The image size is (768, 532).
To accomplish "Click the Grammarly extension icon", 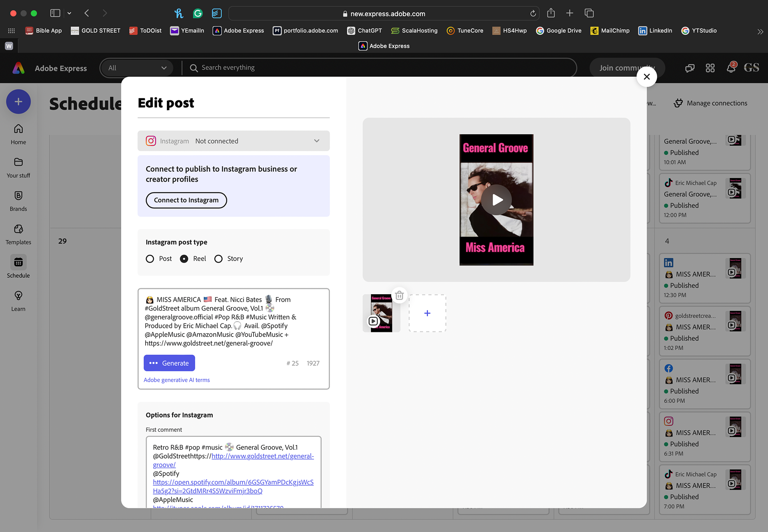I will (198, 13).
